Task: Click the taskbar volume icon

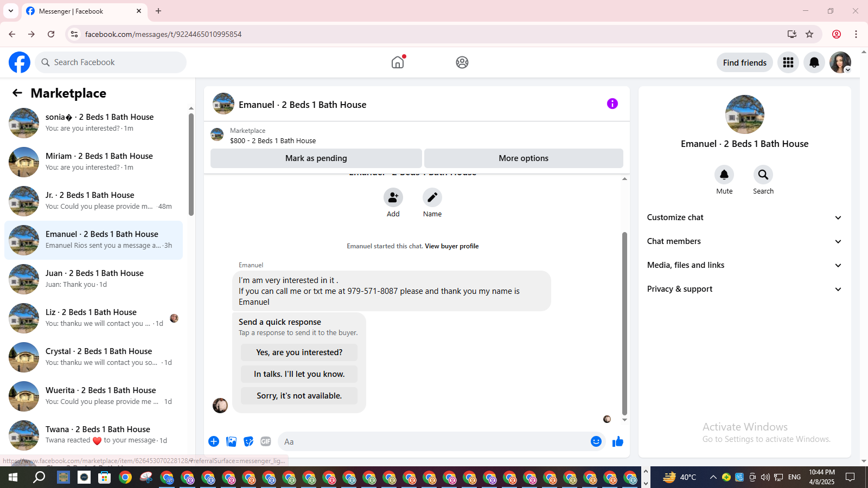Action: 765,477
